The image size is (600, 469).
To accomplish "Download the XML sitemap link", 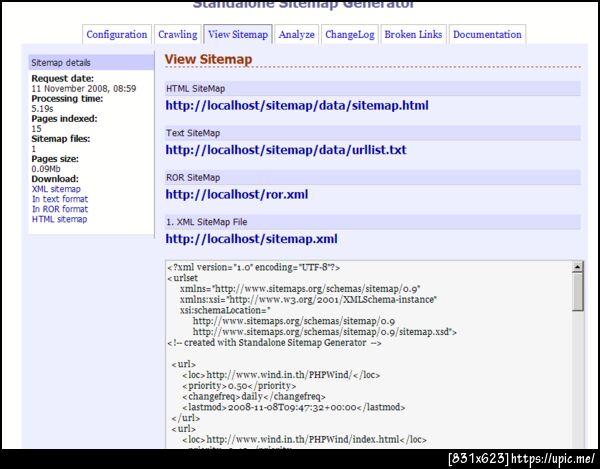I will [56, 189].
